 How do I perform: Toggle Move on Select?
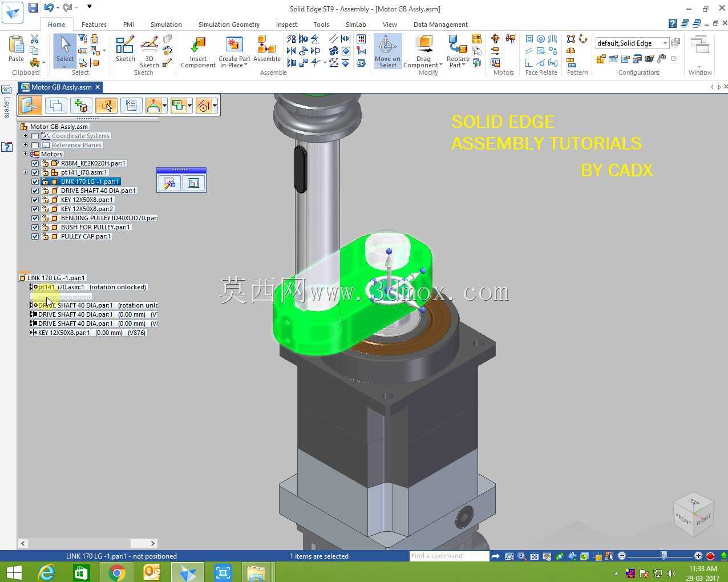387,51
